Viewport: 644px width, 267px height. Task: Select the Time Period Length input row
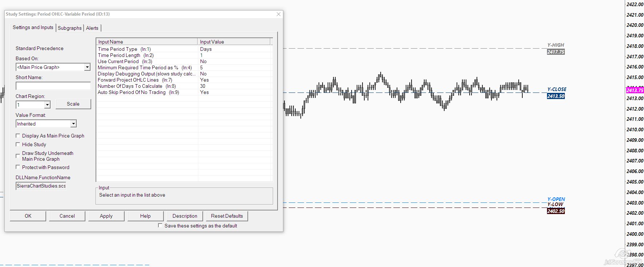(x=184, y=55)
